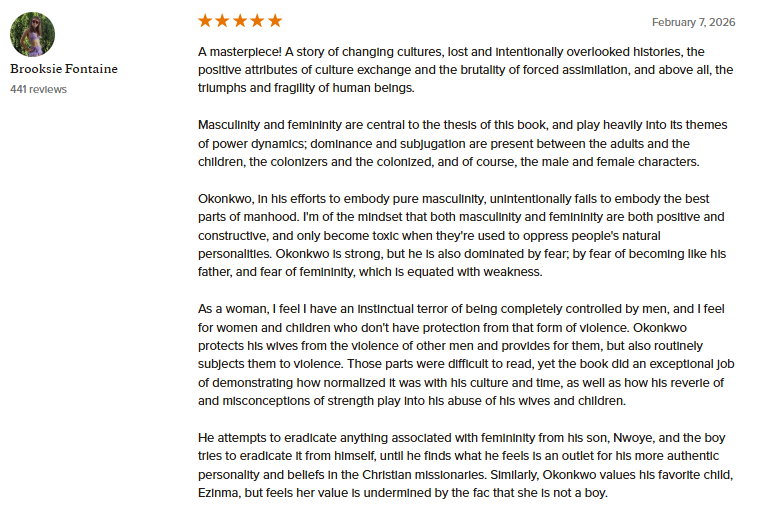Click the second star of the rating
The width and height of the screenshot is (781, 510).
click(223, 21)
